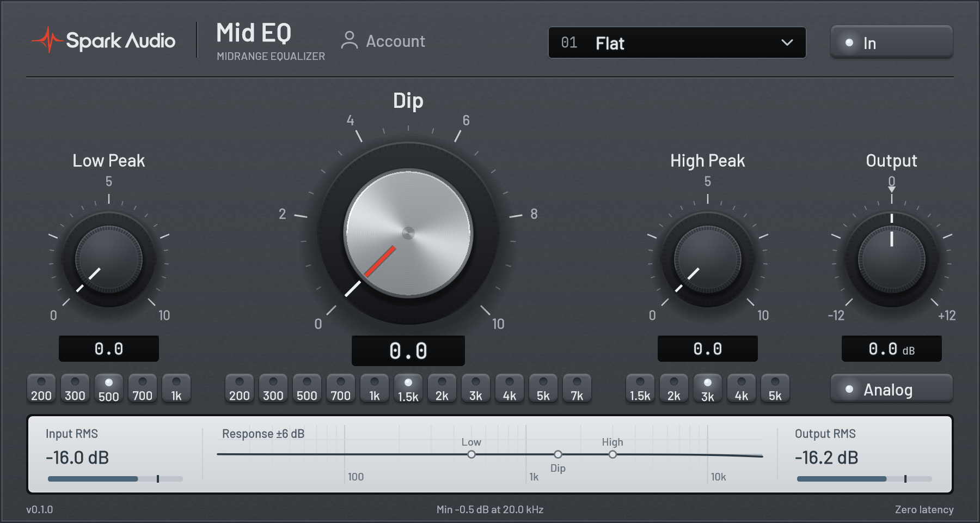Click the Low Peak knob
This screenshot has height=523, width=980.
click(109, 259)
